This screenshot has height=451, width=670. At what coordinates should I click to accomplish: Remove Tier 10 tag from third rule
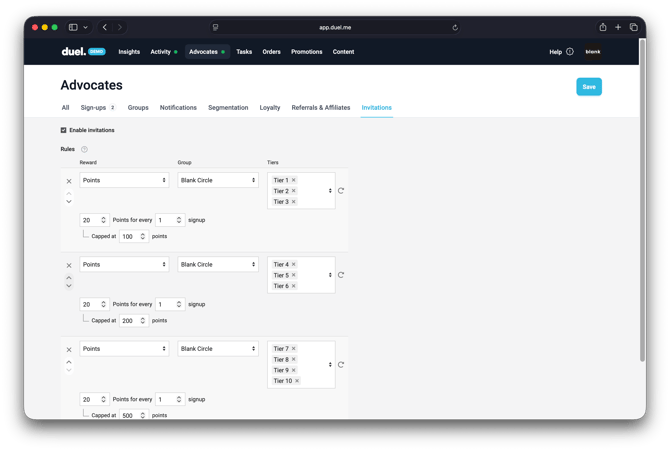click(x=297, y=381)
